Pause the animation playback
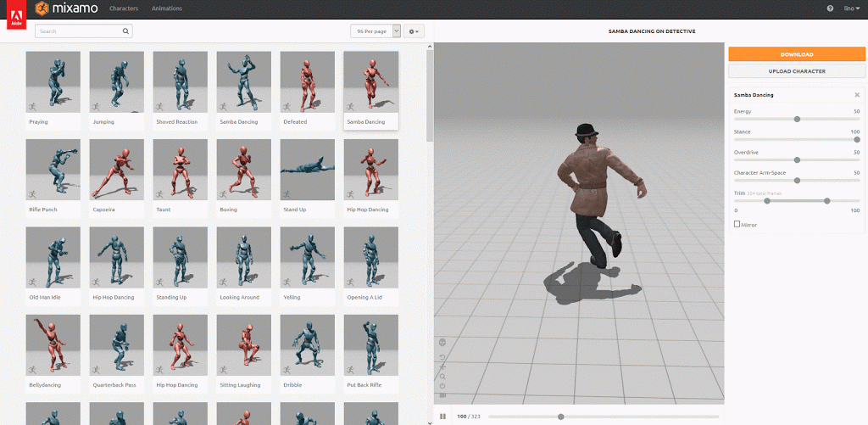Viewport: 868px width, 425px height. coord(442,417)
